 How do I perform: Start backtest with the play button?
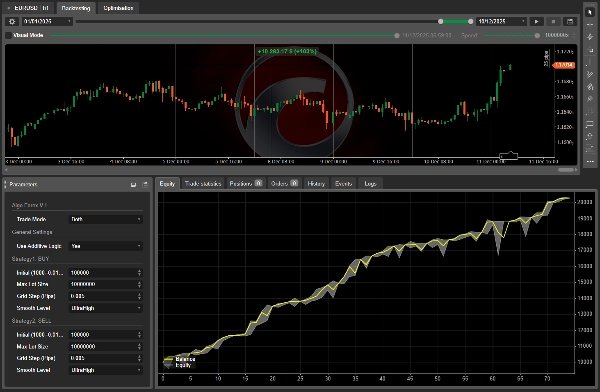point(536,21)
